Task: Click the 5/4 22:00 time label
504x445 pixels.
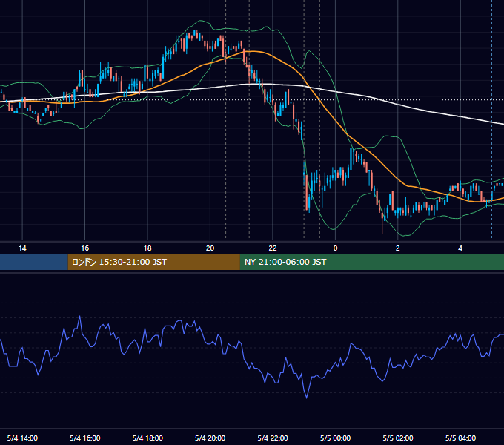Action: (x=273, y=438)
